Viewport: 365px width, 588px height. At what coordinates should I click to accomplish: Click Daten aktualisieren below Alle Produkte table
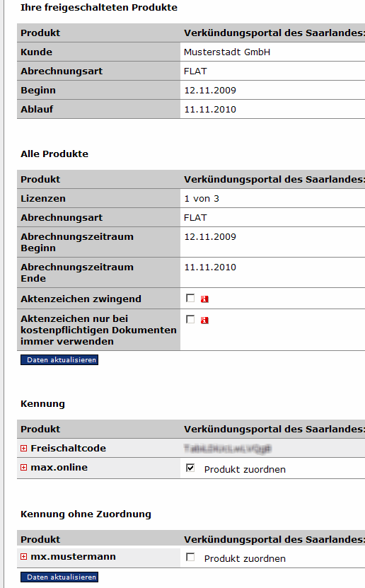click(59, 359)
